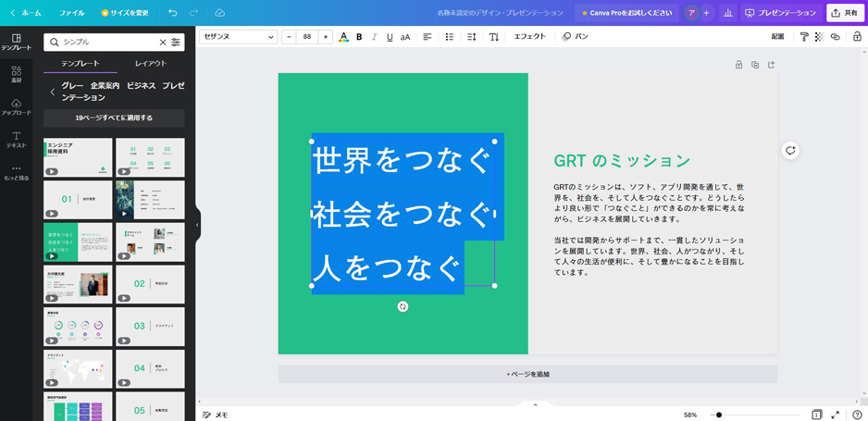Viewport: 868px width, 421px height.
Task: Click the duplicate page icon above the canvas
Action: pos(755,65)
